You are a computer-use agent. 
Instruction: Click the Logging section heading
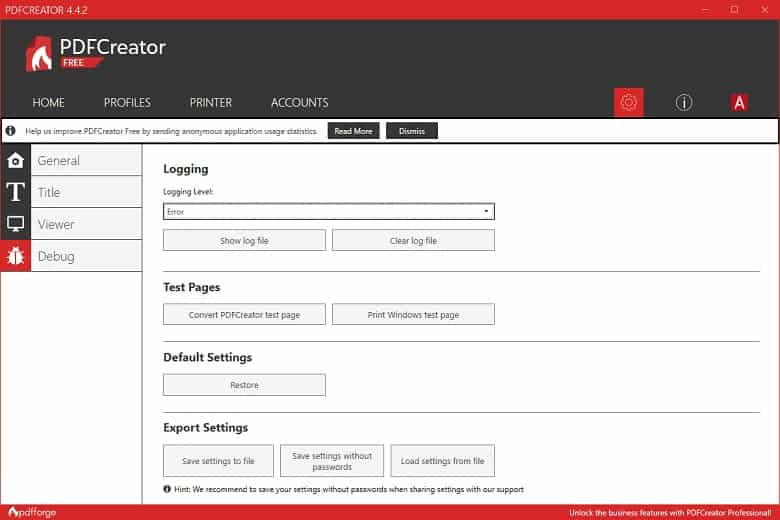pyautogui.click(x=186, y=169)
